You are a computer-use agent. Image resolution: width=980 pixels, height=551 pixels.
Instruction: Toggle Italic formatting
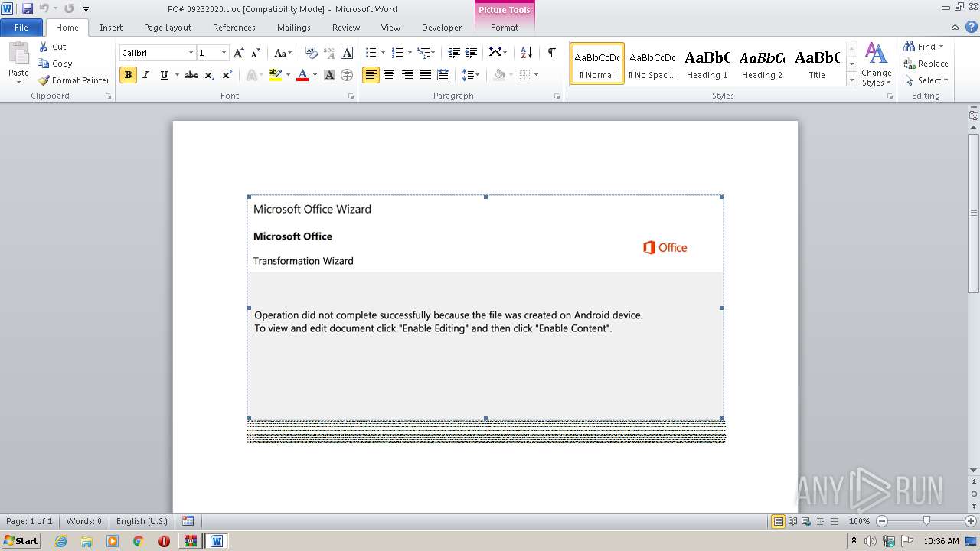(x=145, y=75)
